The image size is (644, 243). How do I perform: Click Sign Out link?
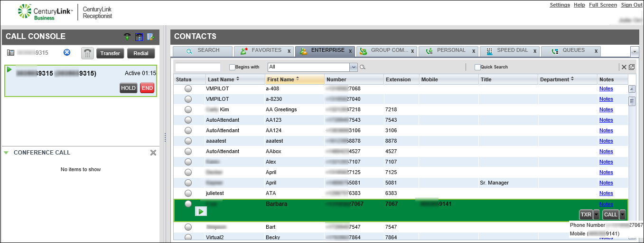coord(632,5)
